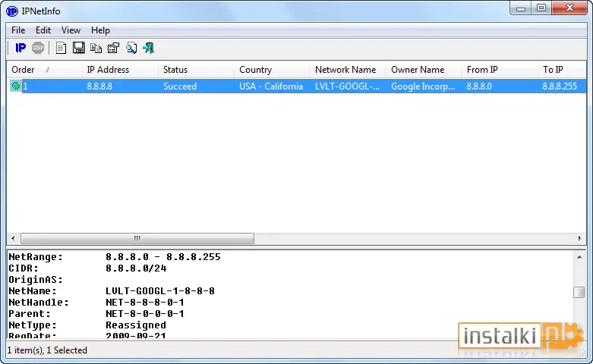Click the LVLT-GOOGL network name cell

[348, 86]
